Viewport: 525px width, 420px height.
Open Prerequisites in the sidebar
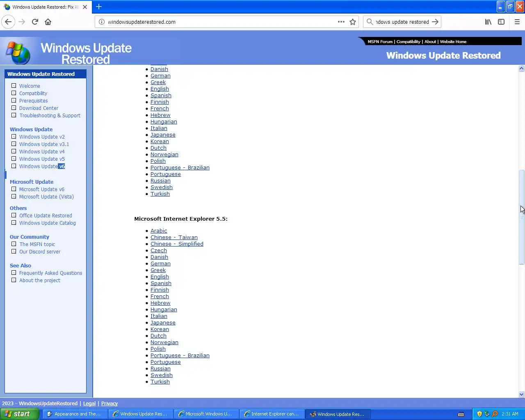[33, 100]
